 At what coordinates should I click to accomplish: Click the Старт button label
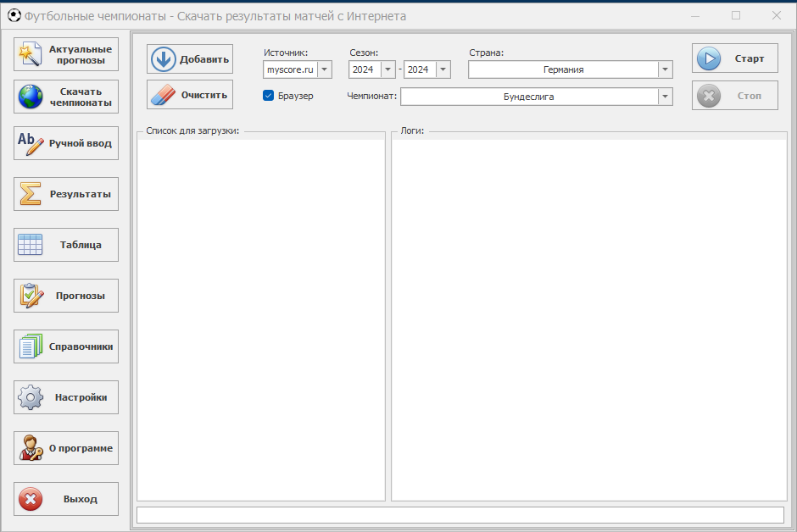(750, 58)
